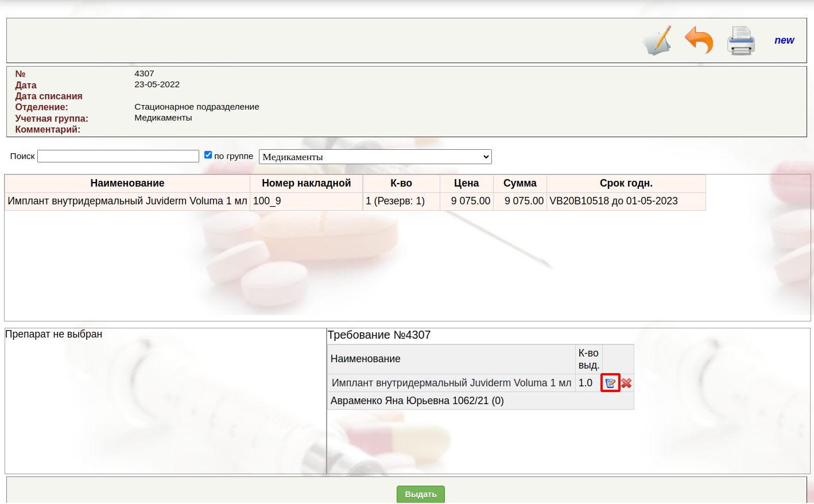
Task: Click the Номер накладной column header
Action: point(306,183)
